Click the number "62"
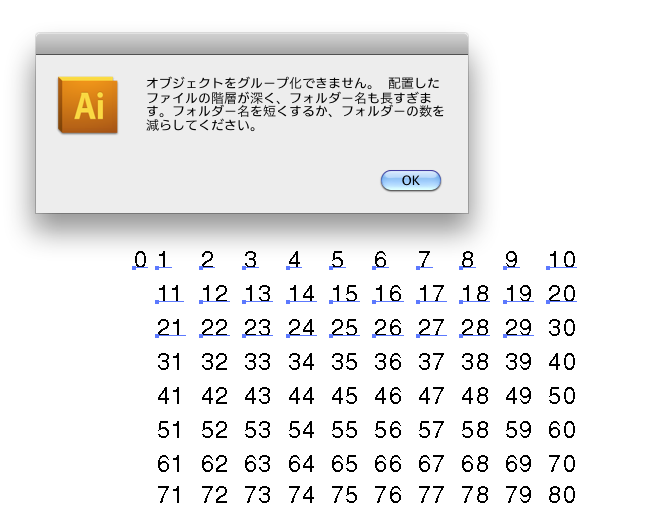 [x=214, y=464]
